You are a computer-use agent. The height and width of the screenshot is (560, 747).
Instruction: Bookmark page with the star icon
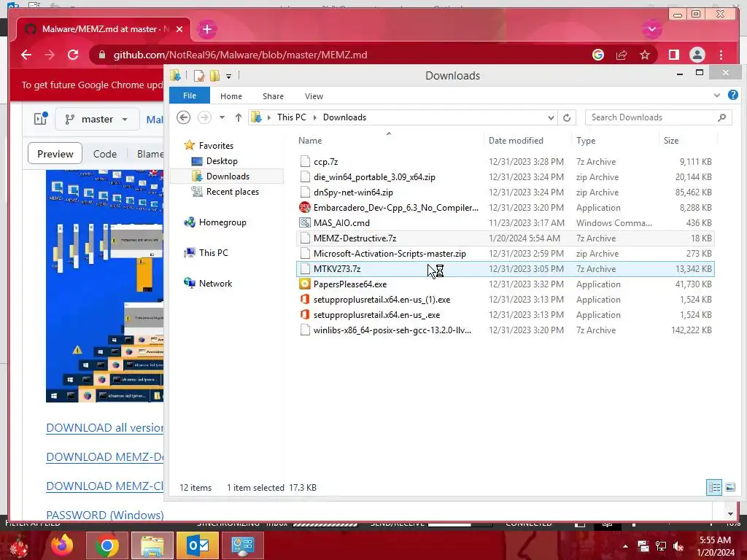click(x=645, y=55)
